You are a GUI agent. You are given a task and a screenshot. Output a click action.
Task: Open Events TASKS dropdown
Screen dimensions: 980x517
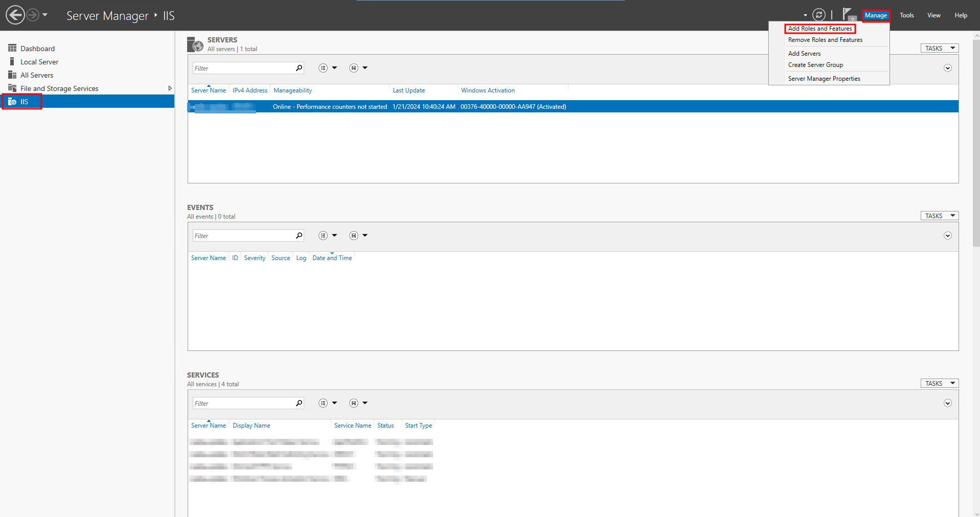click(x=940, y=216)
